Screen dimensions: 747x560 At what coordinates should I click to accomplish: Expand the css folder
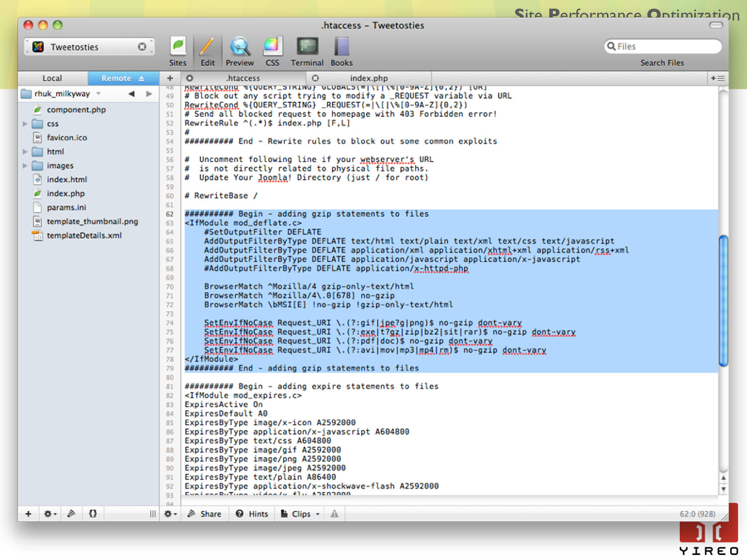25,124
